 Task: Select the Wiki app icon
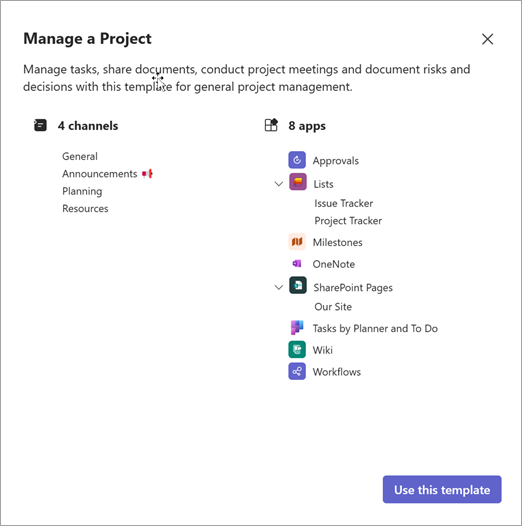(x=297, y=350)
